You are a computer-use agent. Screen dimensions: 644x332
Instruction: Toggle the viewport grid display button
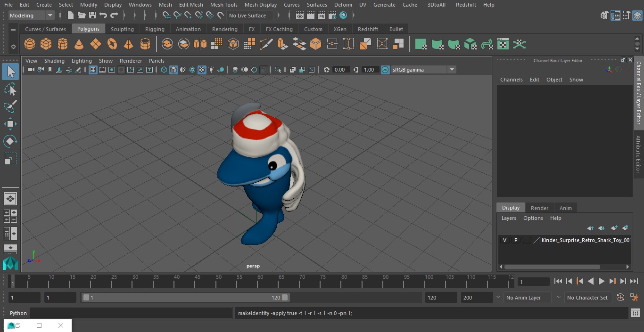[93, 70]
